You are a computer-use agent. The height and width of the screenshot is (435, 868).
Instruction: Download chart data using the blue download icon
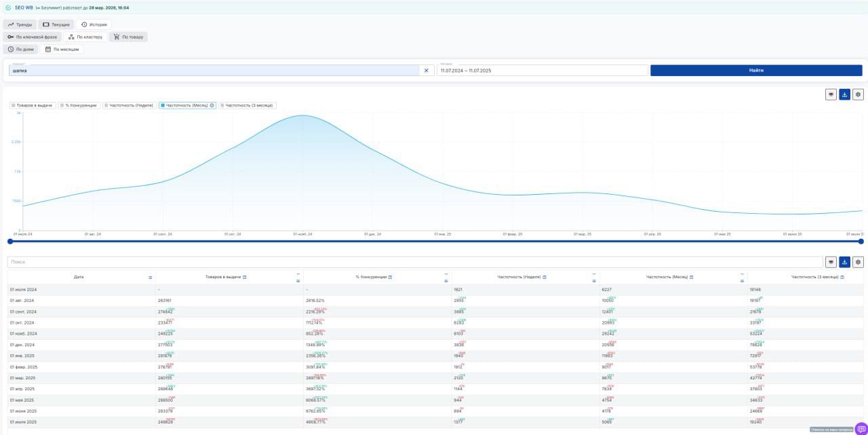pyautogui.click(x=844, y=94)
